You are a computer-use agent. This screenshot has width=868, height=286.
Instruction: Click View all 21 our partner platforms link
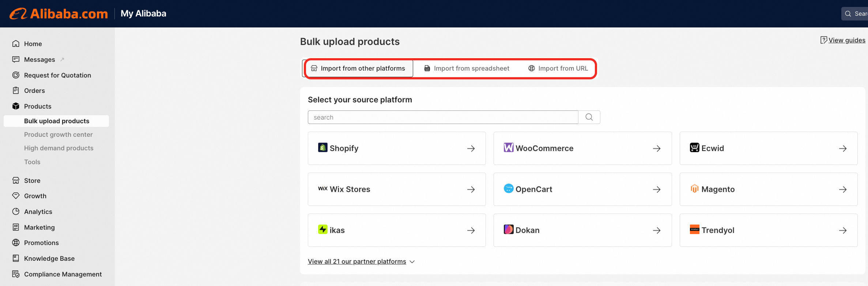(357, 261)
